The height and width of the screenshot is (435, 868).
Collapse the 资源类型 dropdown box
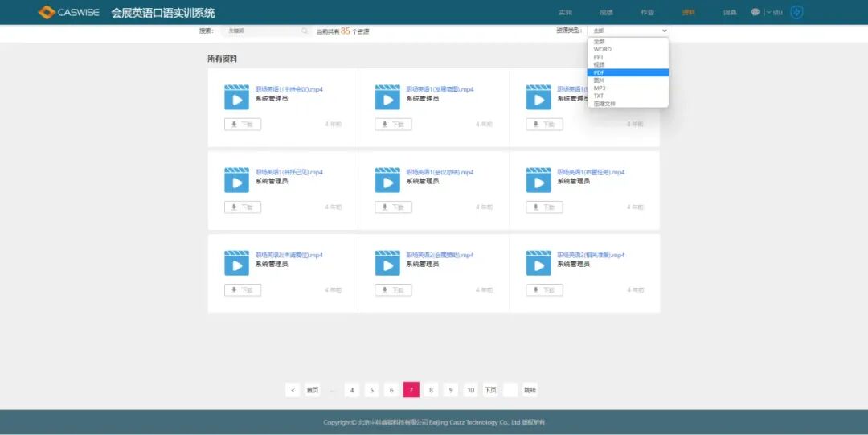tap(628, 31)
